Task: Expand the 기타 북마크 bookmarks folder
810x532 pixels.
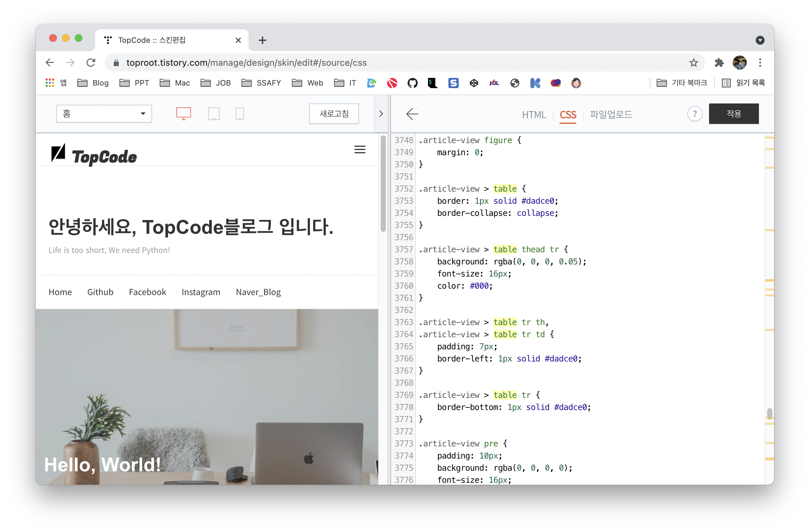Action: click(682, 83)
